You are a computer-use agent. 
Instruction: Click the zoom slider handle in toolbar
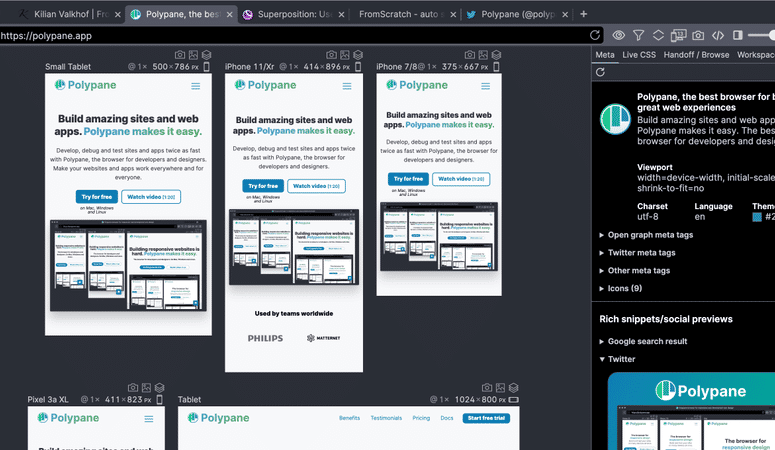772,35
